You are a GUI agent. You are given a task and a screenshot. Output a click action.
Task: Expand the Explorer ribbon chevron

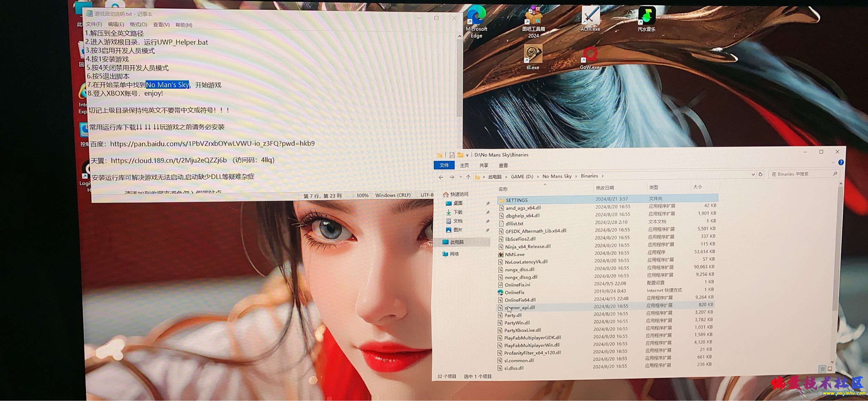click(x=833, y=163)
